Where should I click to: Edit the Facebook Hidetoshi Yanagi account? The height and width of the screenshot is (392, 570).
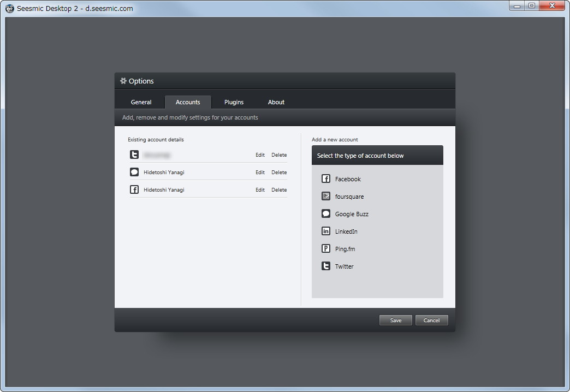click(x=260, y=190)
